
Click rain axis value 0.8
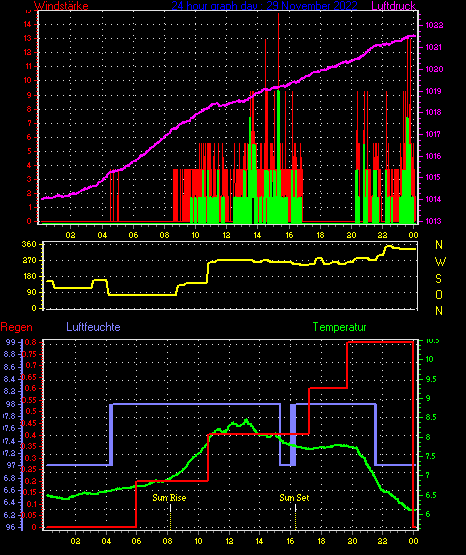(31, 342)
